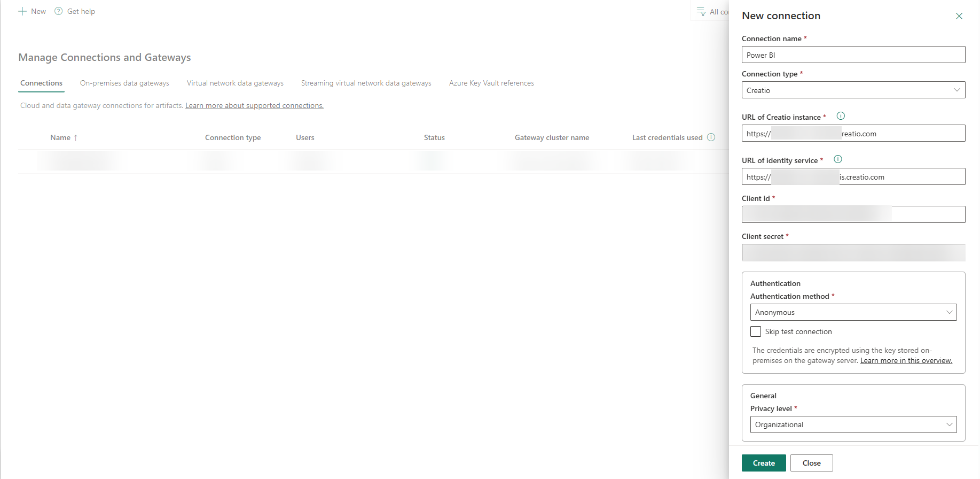
Task: Focus the Connection name input field
Action: (x=853, y=55)
